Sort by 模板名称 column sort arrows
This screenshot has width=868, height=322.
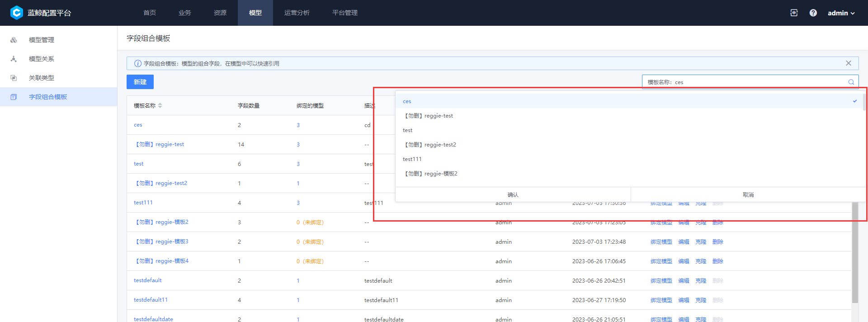160,105
